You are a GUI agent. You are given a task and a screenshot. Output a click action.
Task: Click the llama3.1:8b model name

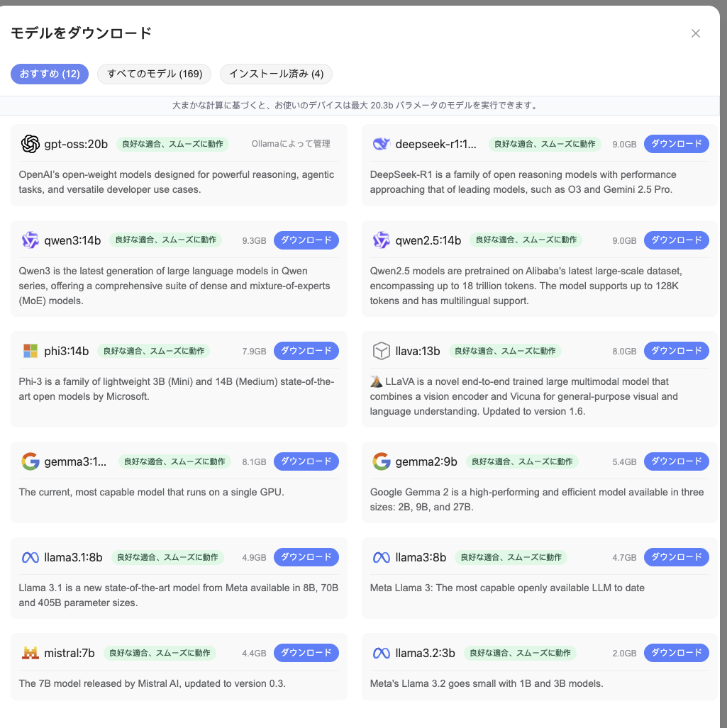(73, 557)
